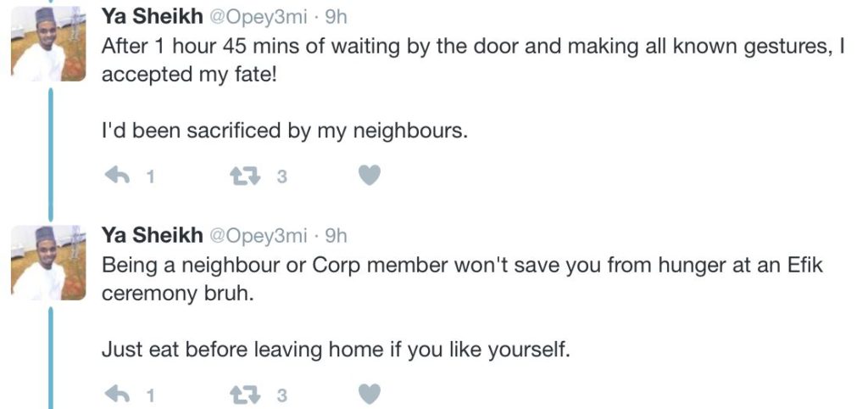Click Ya Sheikh name on the Efik tweet
The image size is (868, 409).
152,235
